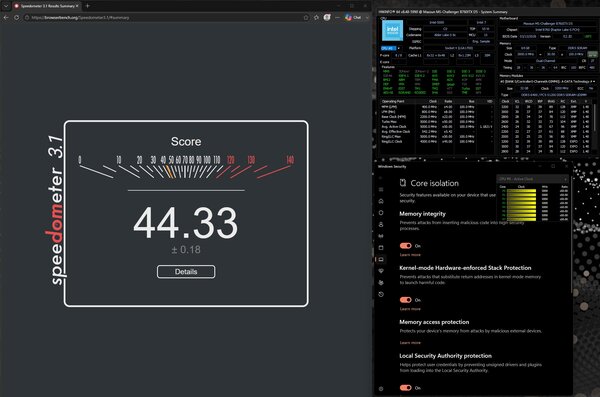Toggle Memory integrity switch off
The height and width of the screenshot is (397, 600).
coord(406,245)
